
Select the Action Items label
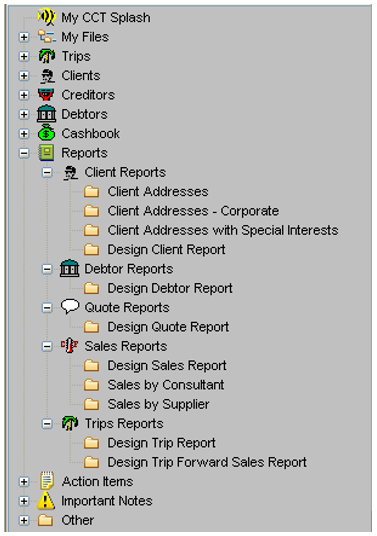(97, 482)
